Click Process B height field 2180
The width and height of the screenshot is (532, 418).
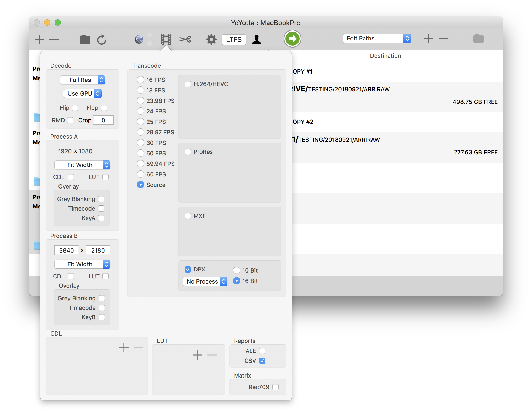[x=98, y=250]
